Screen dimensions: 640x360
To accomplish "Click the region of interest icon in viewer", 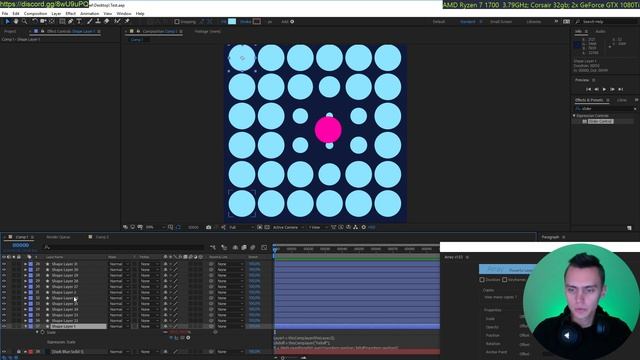I will click(260, 227).
